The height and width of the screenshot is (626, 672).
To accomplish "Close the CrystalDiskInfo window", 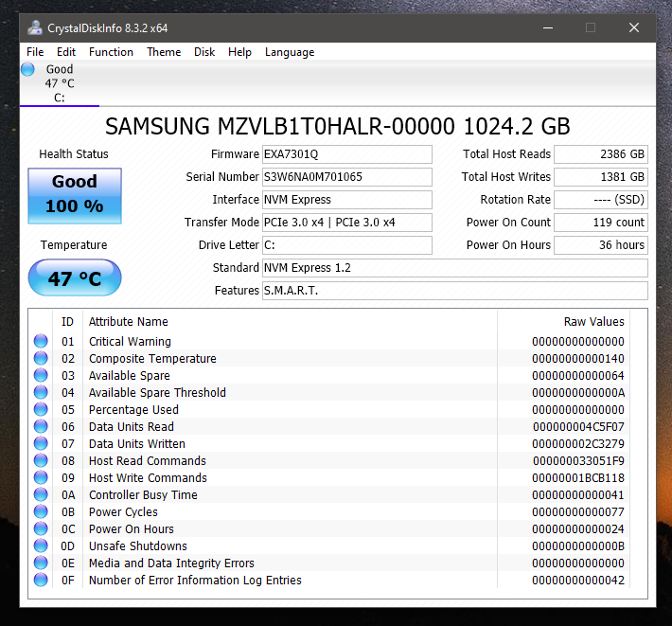I will (634, 27).
